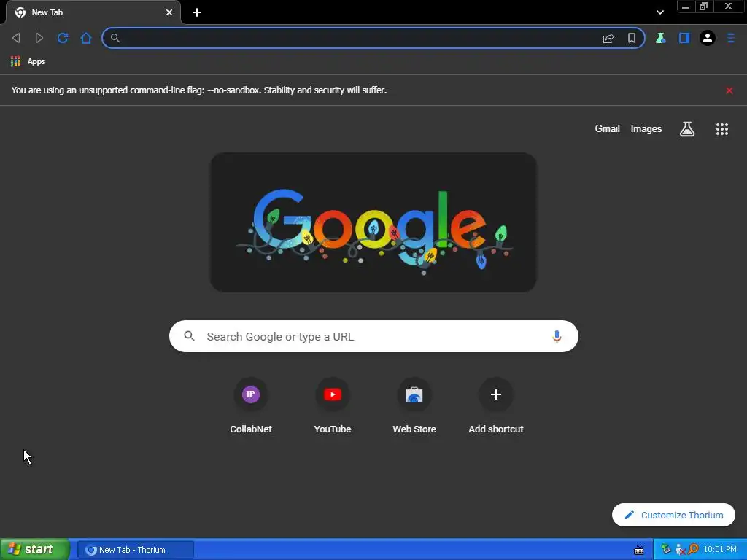Expand the tab search dropdown

659,13
